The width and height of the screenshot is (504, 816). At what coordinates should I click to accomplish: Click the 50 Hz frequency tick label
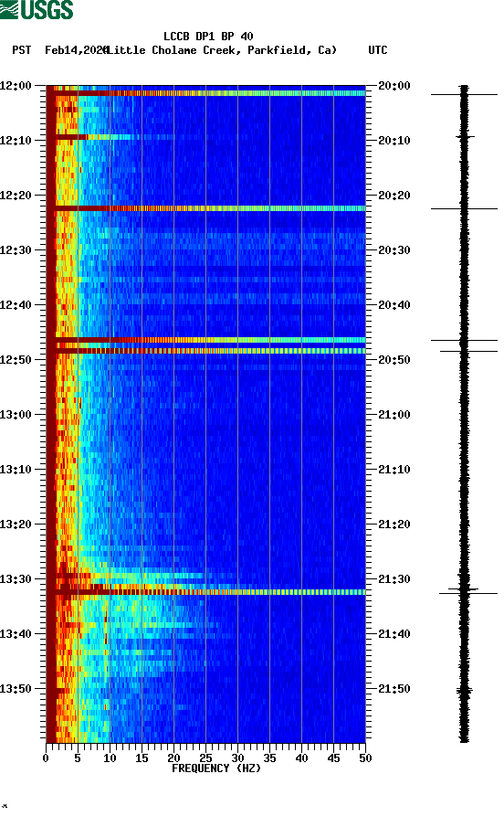[365, 758]
